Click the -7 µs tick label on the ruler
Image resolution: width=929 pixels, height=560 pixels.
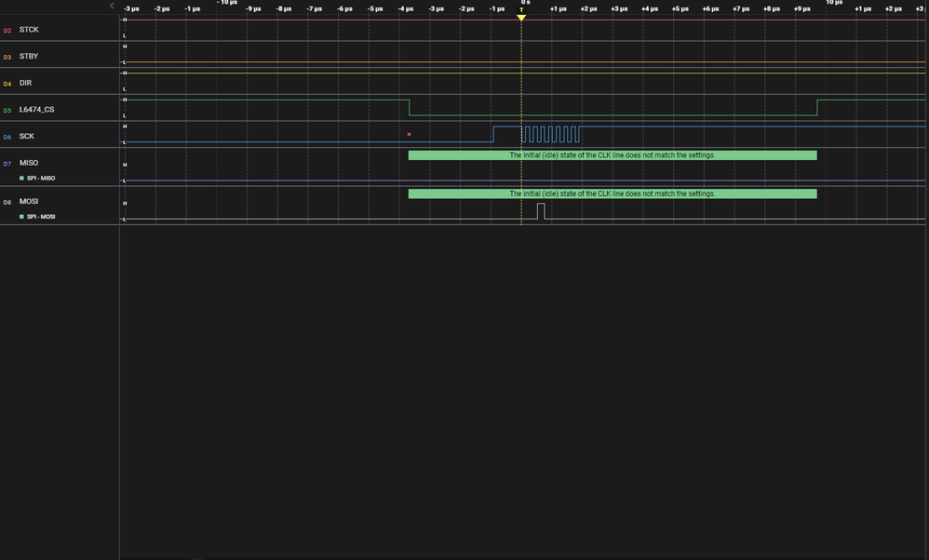(315, 9)
